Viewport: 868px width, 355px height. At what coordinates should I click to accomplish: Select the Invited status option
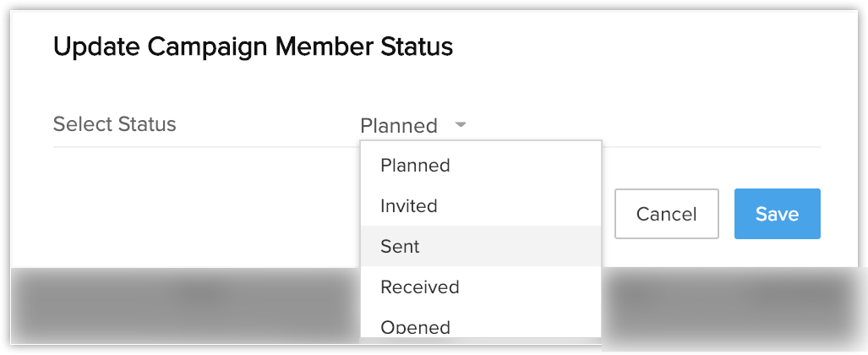[x=409, y=206]
